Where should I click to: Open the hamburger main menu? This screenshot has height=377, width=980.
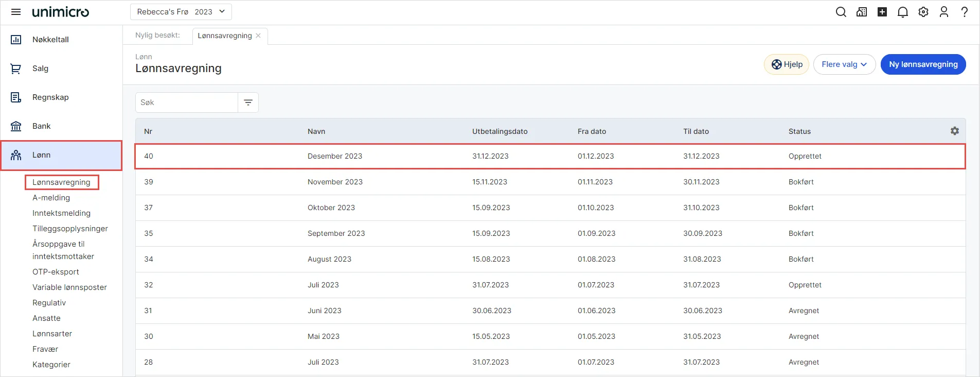tap(16, 12)
